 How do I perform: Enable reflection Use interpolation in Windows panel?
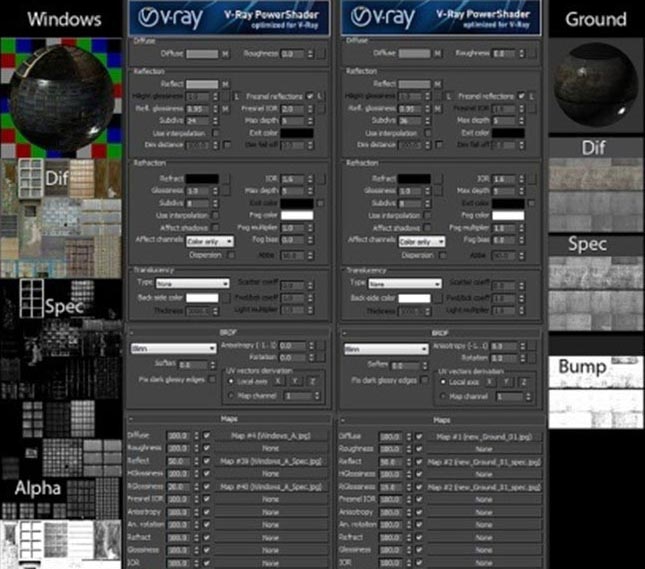tap(215, 133)
